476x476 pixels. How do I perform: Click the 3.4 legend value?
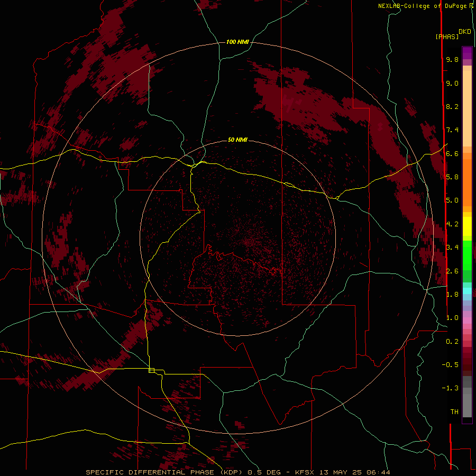[452, 248]
